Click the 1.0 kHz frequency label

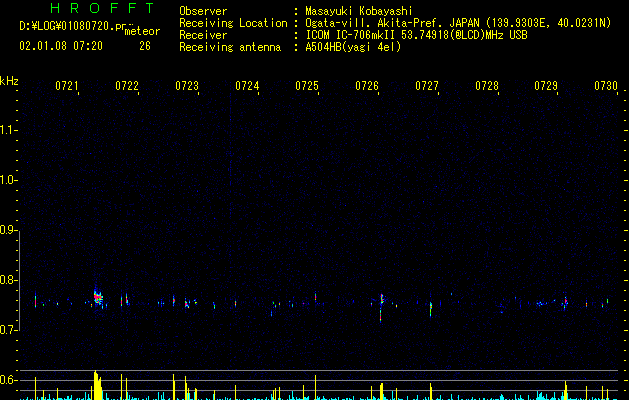pos(8,180)
